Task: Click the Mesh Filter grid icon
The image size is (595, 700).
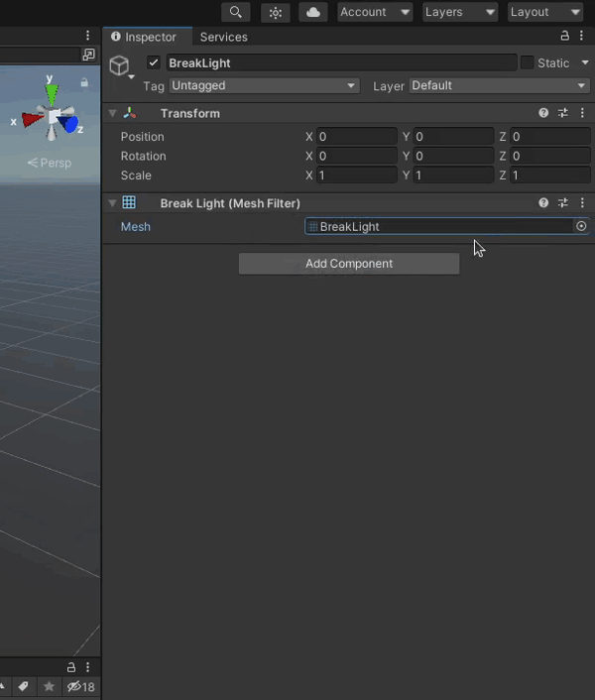Action: pos(129,202)
